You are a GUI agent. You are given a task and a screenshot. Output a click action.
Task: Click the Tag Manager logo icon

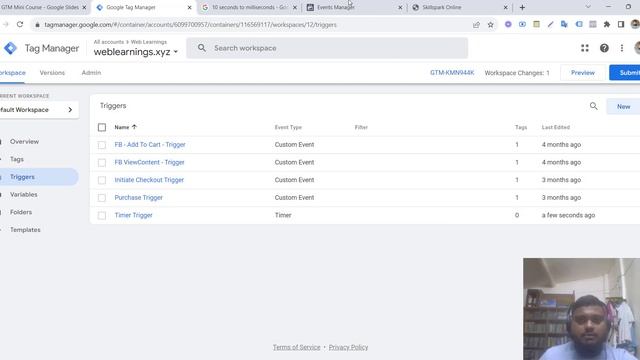pos(10,48)
